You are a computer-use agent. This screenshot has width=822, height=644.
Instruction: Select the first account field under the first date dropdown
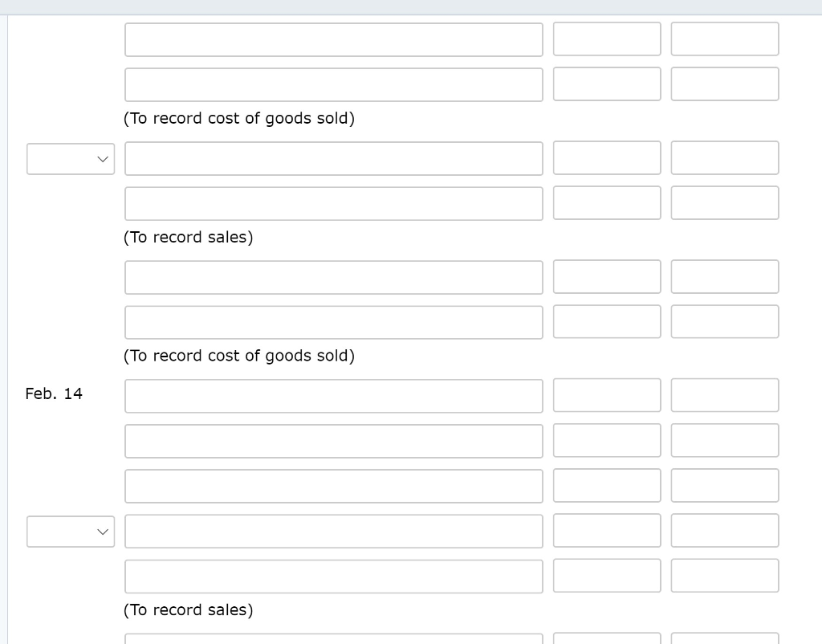tap(334, 158)
